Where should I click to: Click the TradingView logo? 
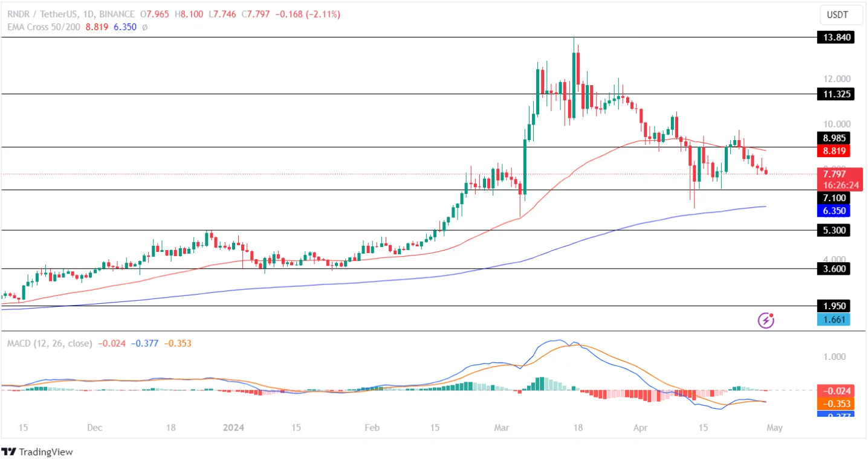tap(37, 452)
